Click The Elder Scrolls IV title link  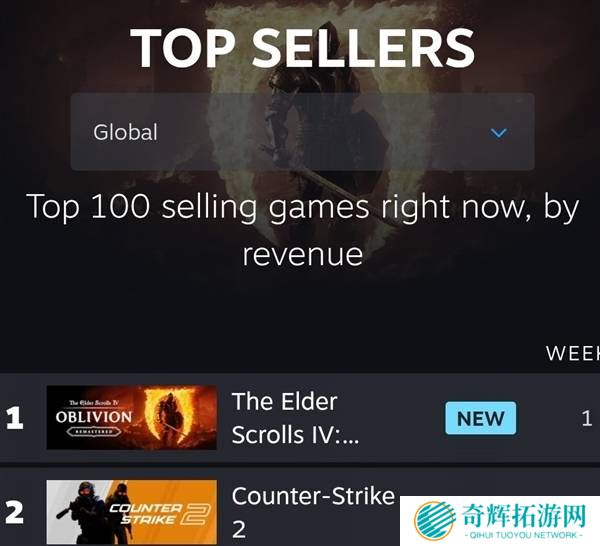click(x=295, y=418)
